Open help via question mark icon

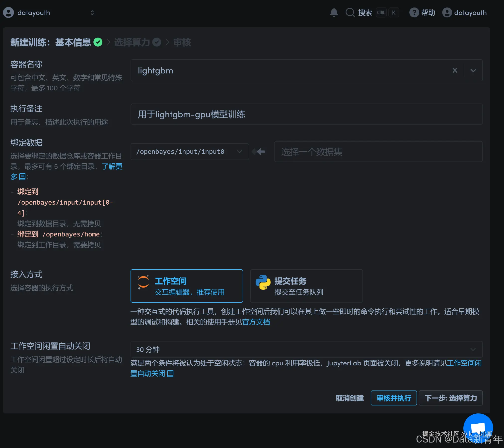(414, 12)
